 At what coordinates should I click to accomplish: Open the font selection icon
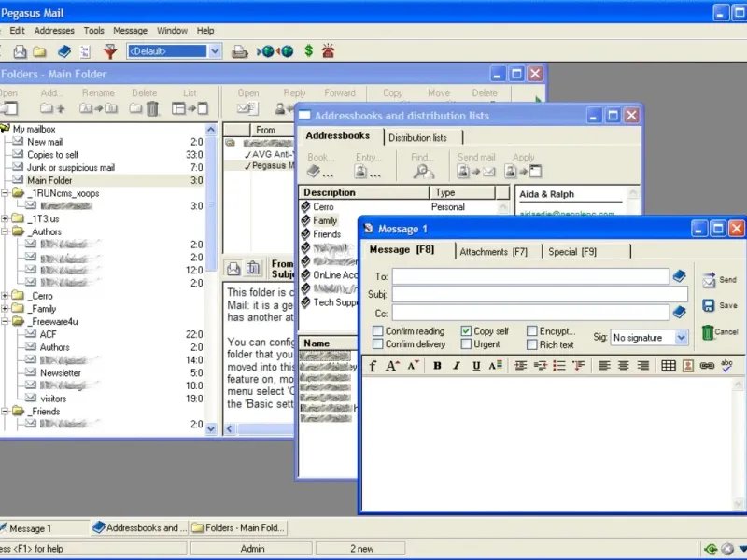click(x=373, y=366)
